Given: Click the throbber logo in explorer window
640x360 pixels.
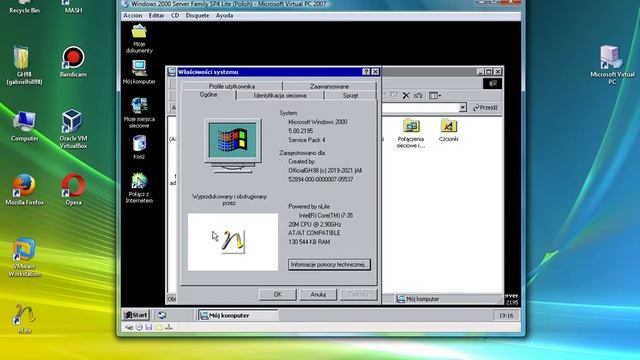Looking at the screenshot, I should point(493,83).
